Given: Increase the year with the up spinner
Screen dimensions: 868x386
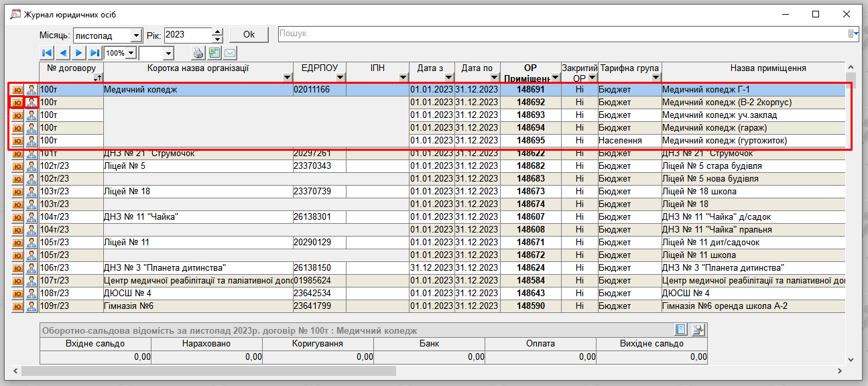Looking at the screenshot, I should (x=217, y=31).
